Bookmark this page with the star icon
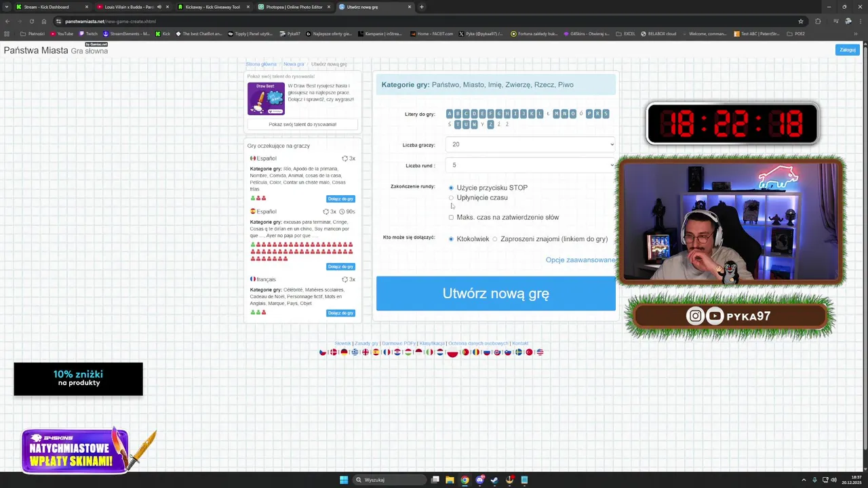This screenshot has height=488, width=868. [801, 21]
